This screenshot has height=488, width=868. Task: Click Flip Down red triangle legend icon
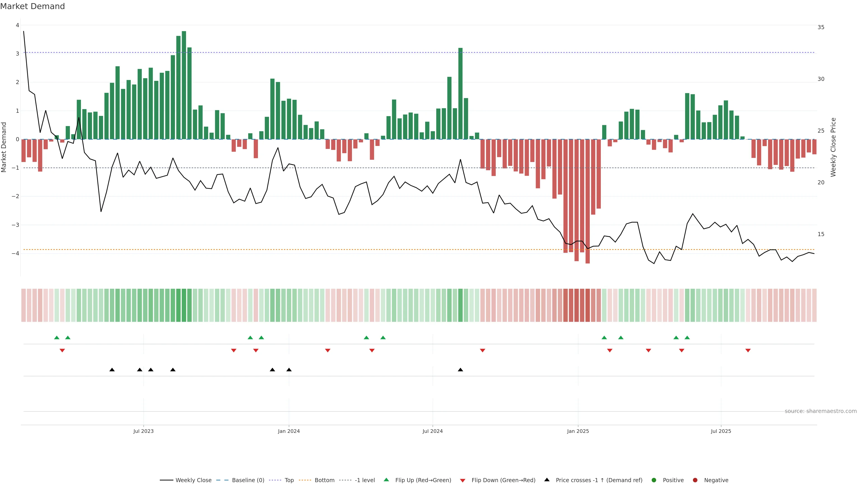pos(463,481)
